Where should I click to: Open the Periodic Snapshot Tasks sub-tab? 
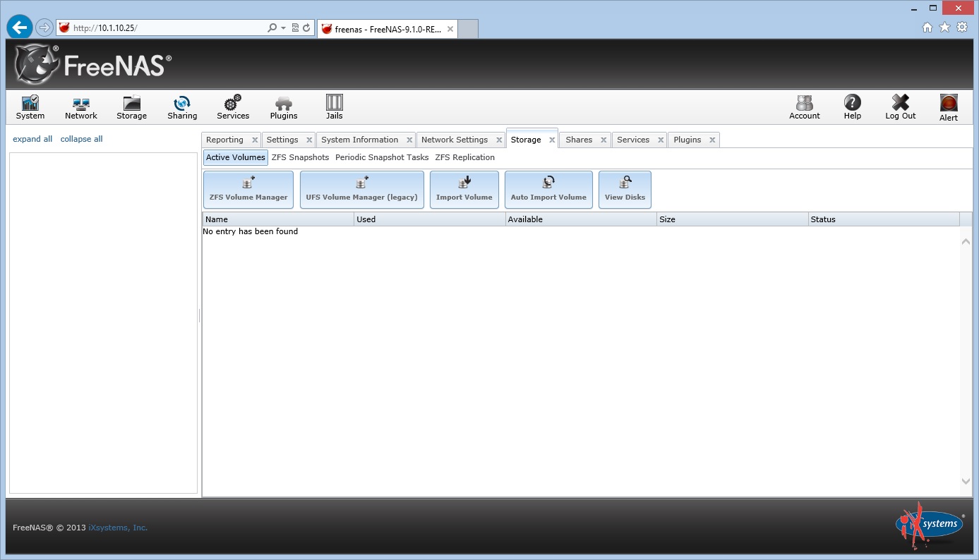pyautogui.click(x=382, y=157)
